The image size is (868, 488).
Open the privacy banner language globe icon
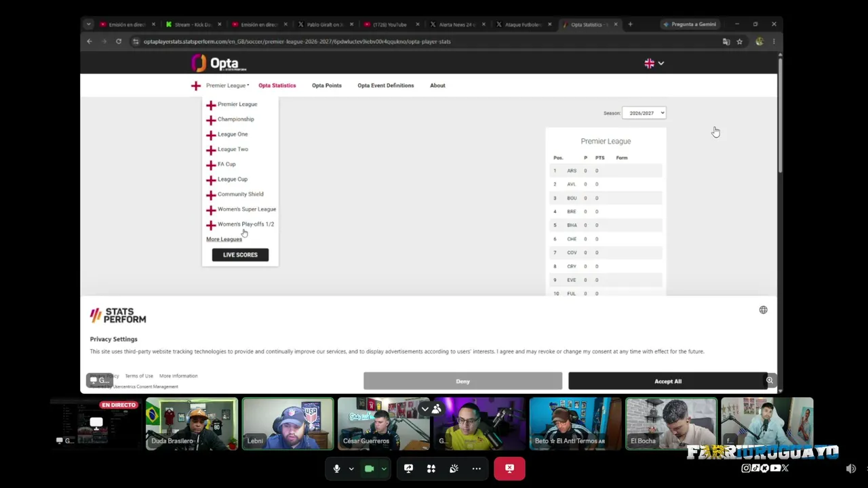(x=763, y=310)
